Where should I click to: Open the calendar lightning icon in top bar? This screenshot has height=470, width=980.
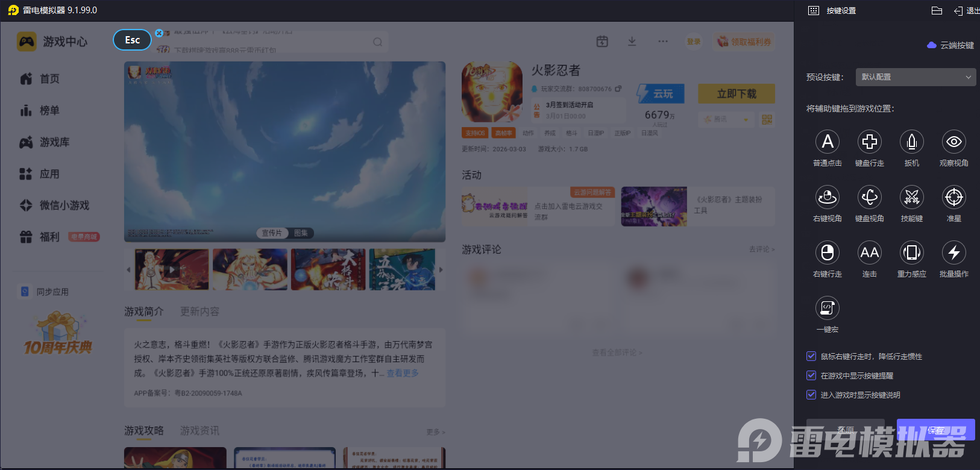[602, 41]
